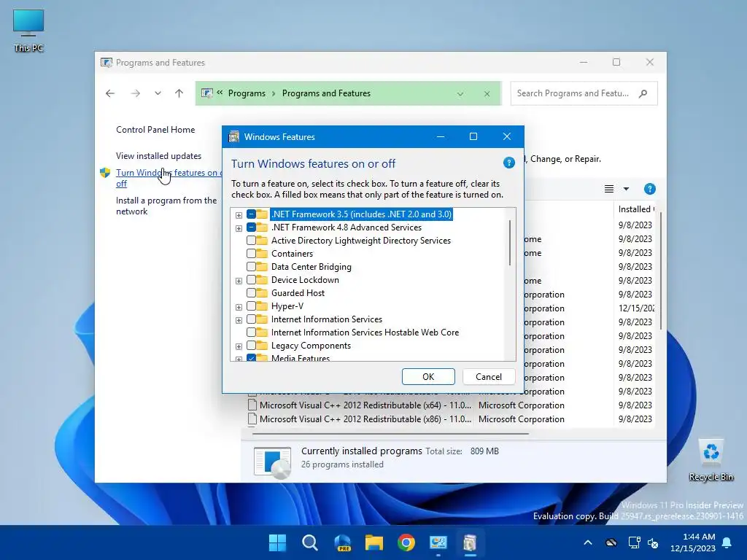Viewport: 747px width, 560px height.
Task: Open the address bar history dropdown
Action: (x=460, y=94)
